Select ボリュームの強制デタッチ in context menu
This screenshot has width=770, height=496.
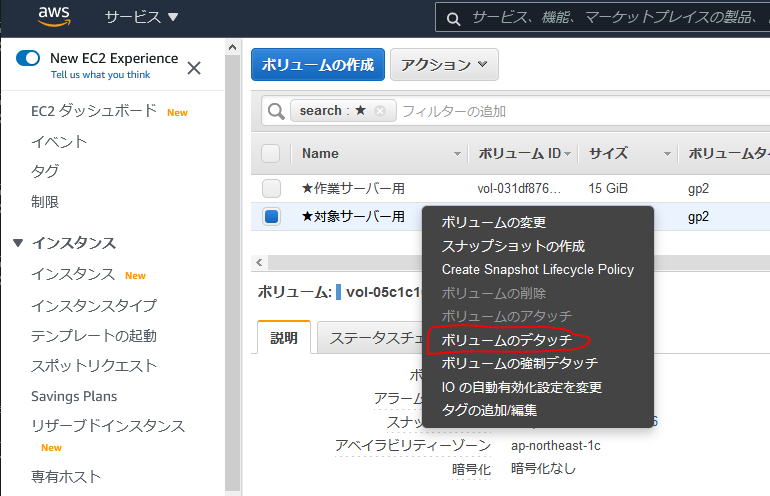[520, 363]
